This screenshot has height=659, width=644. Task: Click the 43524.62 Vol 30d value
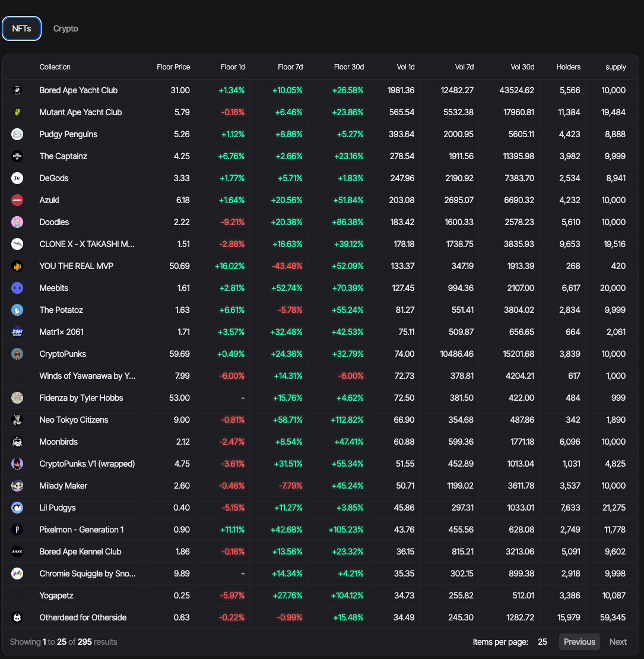(x=517, y=90)
